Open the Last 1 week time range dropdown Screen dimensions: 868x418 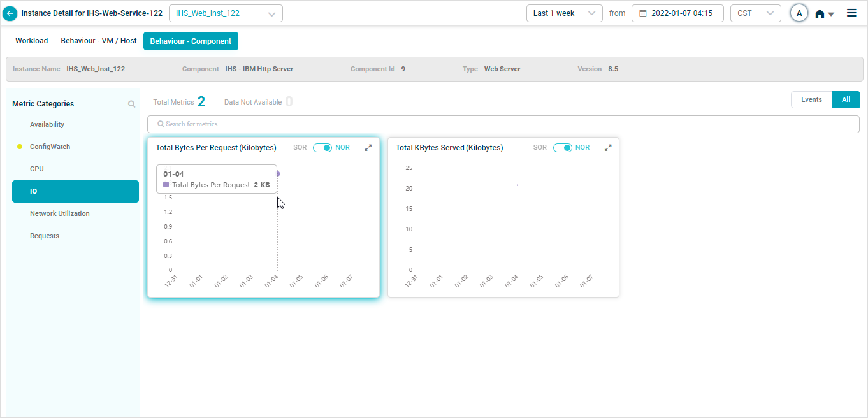pyautogui.click(x=564, y=13)
